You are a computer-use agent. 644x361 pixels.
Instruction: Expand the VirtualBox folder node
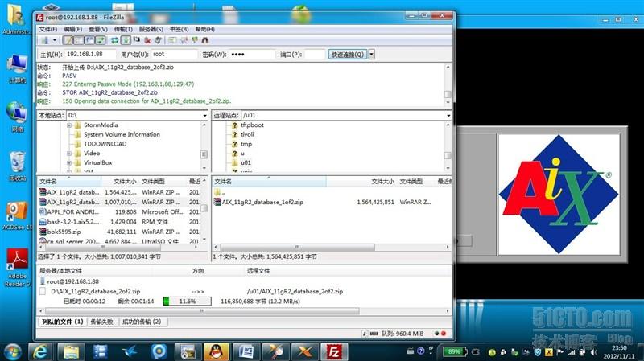click(x=69, y=163)
